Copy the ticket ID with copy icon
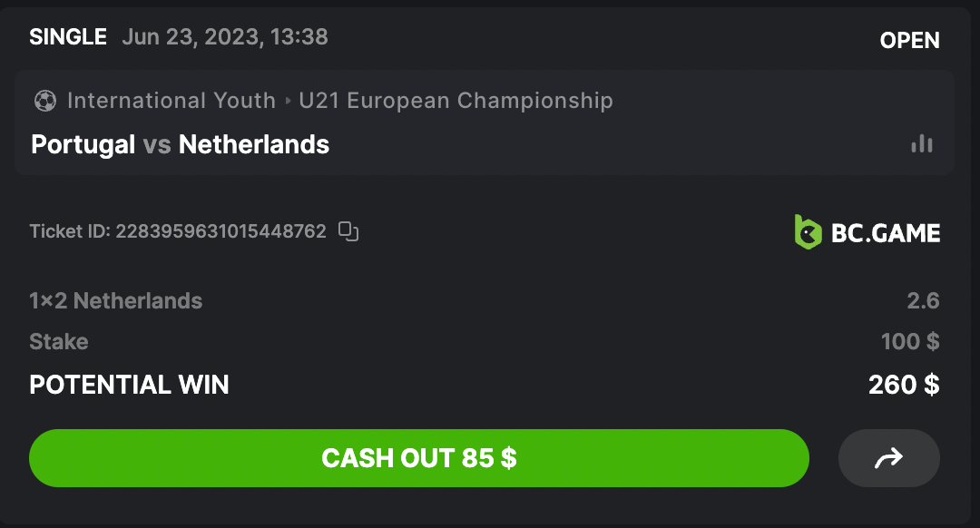Viewport: 980px width, 528px height. (x=348, y=231)
